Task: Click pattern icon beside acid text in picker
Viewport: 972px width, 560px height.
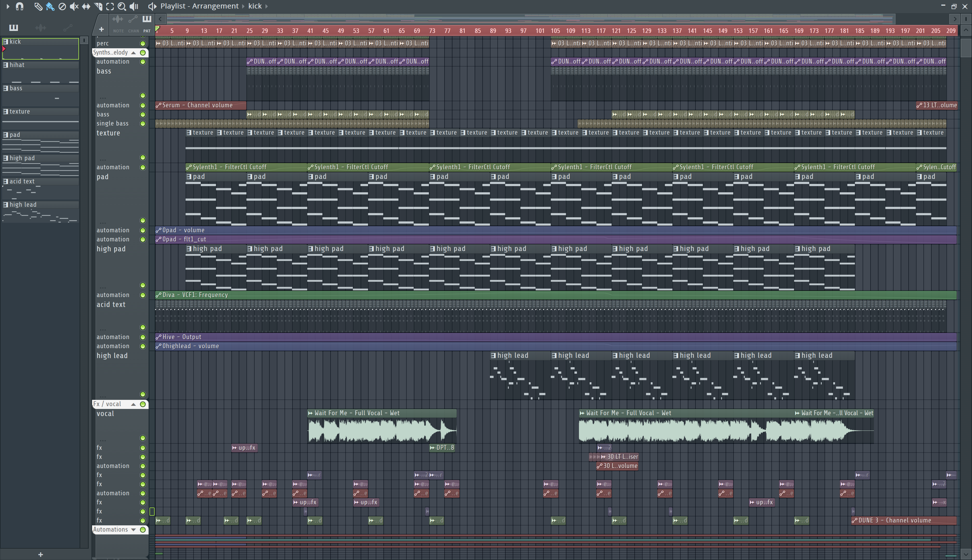Action: pyautogui.click(x=6, y=181)
